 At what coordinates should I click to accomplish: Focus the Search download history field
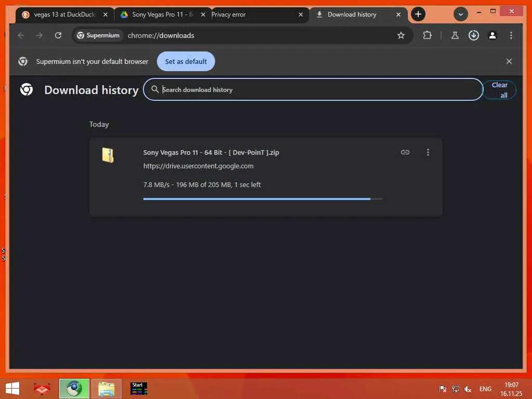pos(313,89)
